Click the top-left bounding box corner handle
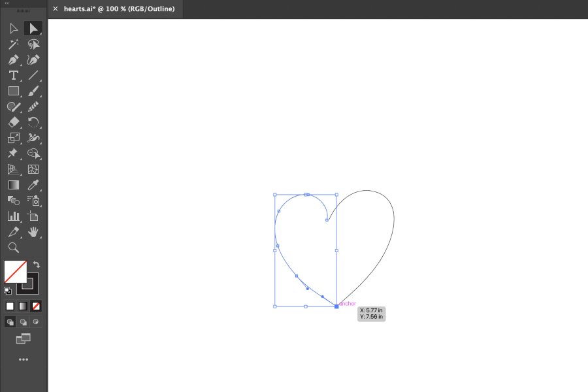The width and height of the screenshot is (588, 392). click(275, 195)
